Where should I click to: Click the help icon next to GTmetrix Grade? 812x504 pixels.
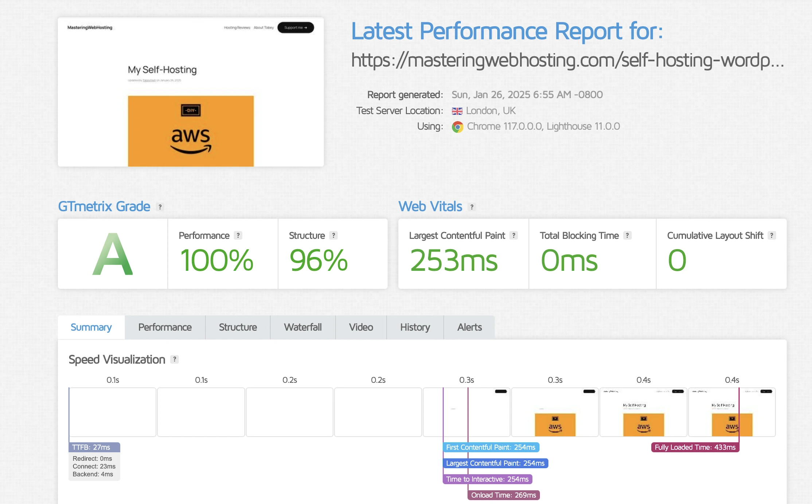point(160,207)
